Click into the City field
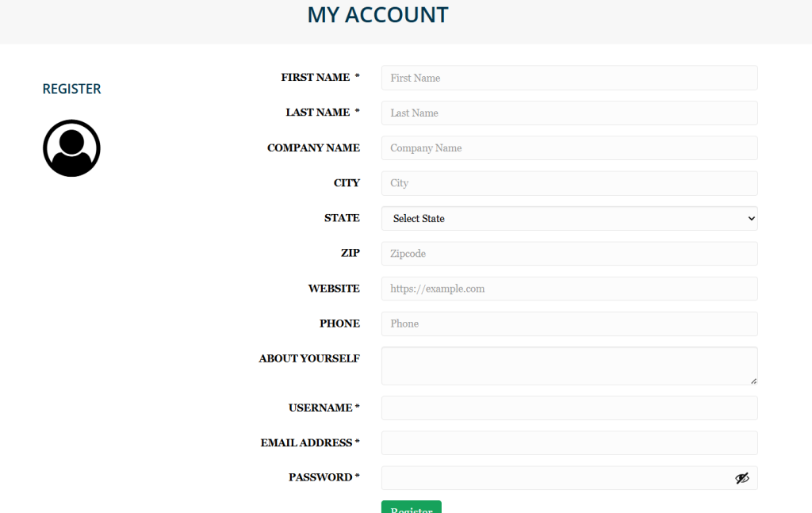The height and width of the screenshot is (513, 812). [x=569, y=183]
